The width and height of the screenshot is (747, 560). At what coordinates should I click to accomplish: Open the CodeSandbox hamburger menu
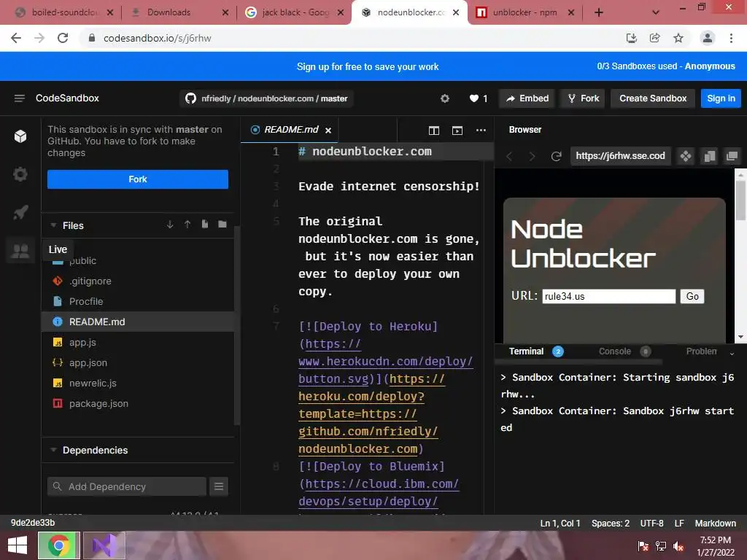(20, 98)
